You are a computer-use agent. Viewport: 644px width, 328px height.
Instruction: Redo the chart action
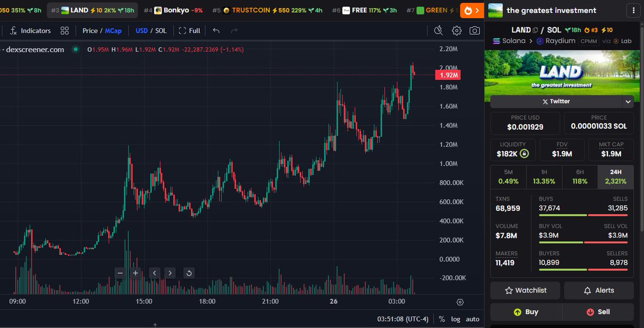pos(234,31)
